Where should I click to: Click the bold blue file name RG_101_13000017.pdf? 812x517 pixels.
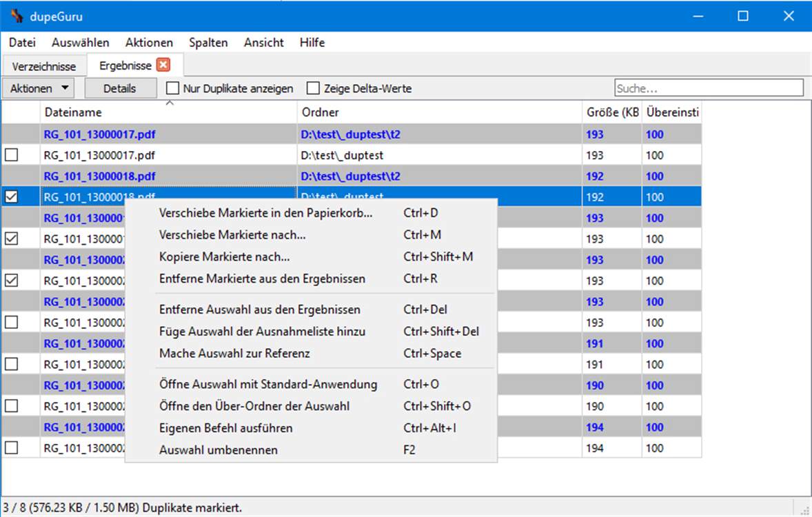click(x=99, y=134)
